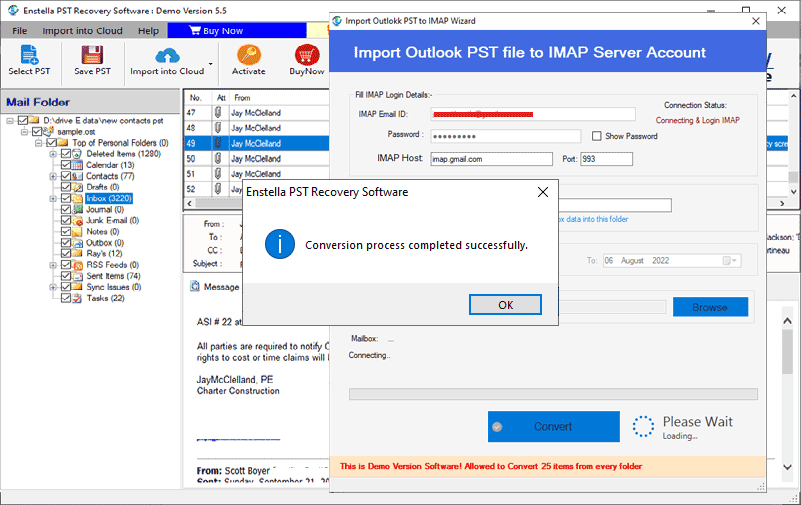Open Import into Cloud toolbar dropdown arrow
801x505 pixels.
[210, 64]
